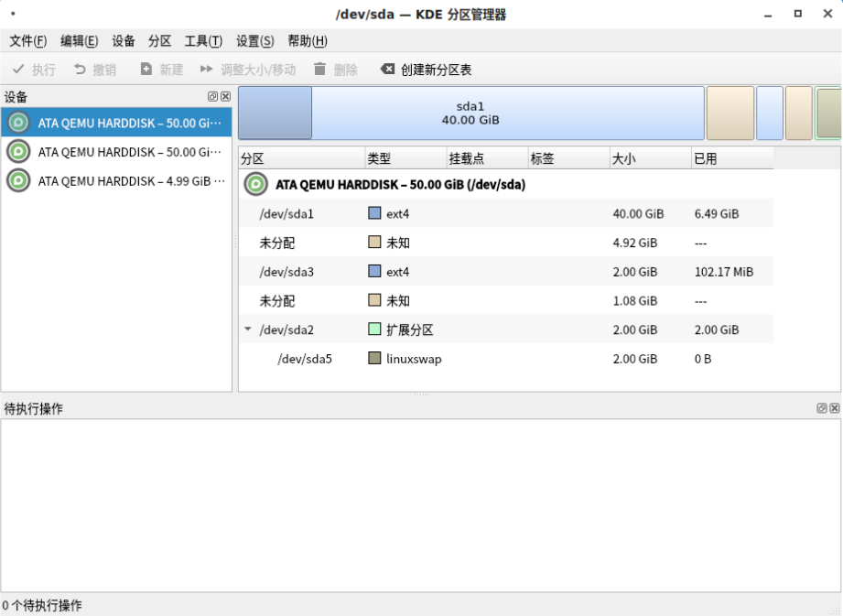The height and width of the screenshot is (616, 843).
Task: Click the Undo arrow icon (撤销)
Action: (80, 70)
